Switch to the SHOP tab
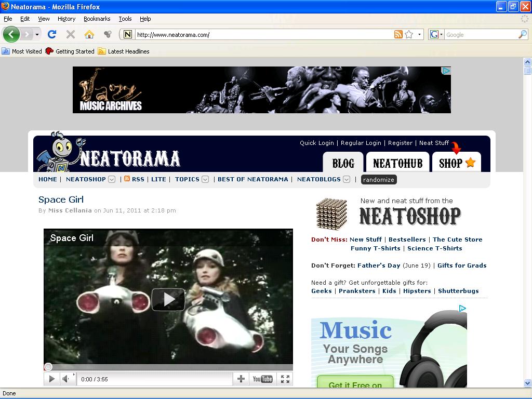The image size is (532, 399). point(457,163)
